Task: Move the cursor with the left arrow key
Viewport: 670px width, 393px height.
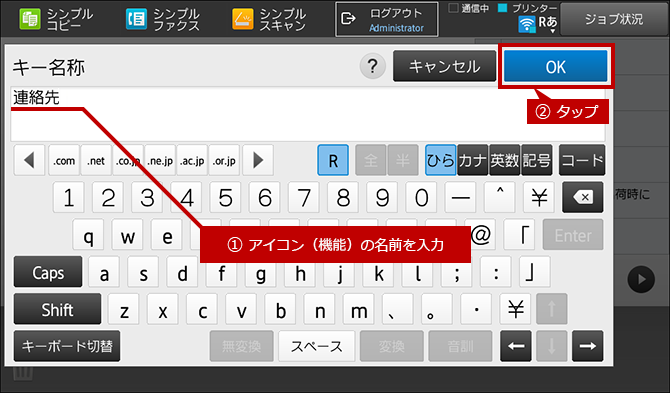Action: 516,346
